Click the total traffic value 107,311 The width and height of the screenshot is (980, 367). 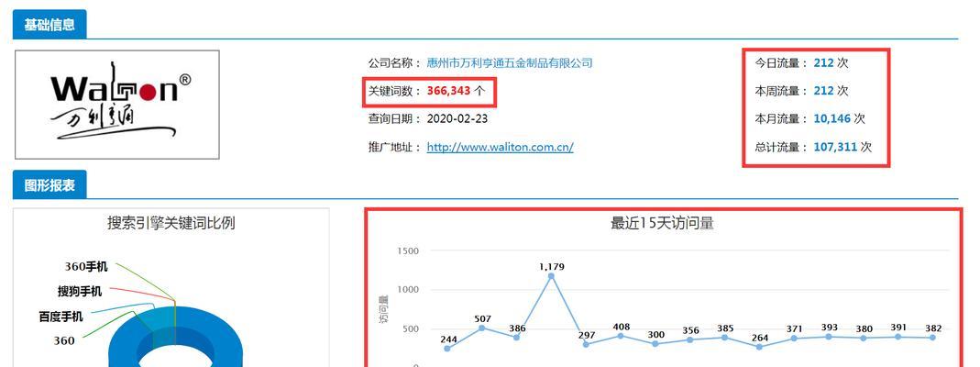pyautogui.click(x=835, y=147)
